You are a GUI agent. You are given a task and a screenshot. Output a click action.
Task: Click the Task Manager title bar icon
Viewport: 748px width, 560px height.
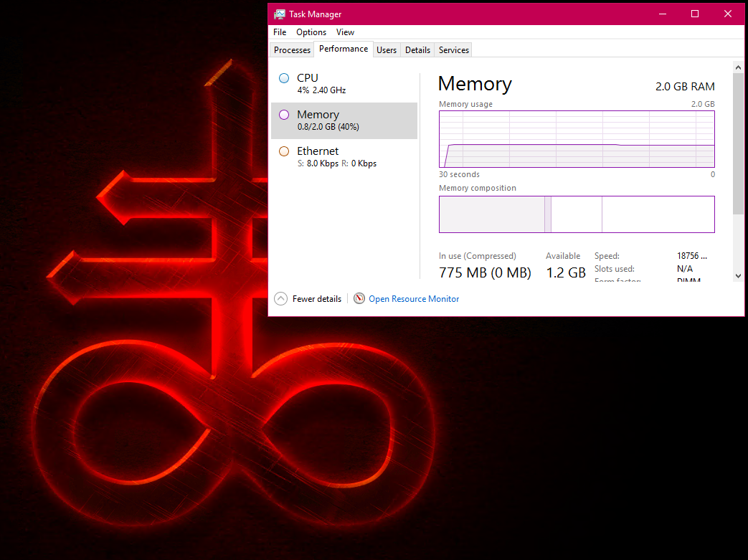click(280, 14)
